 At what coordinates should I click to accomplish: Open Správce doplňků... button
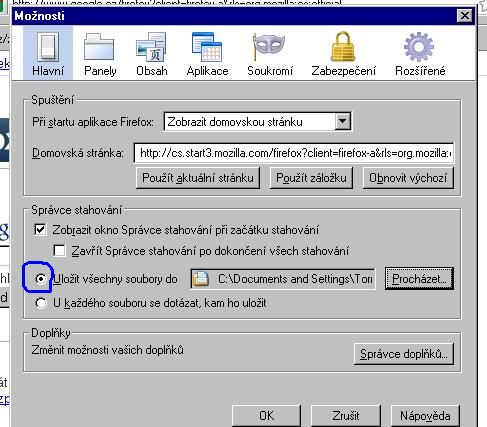click(x=404, y=354)
